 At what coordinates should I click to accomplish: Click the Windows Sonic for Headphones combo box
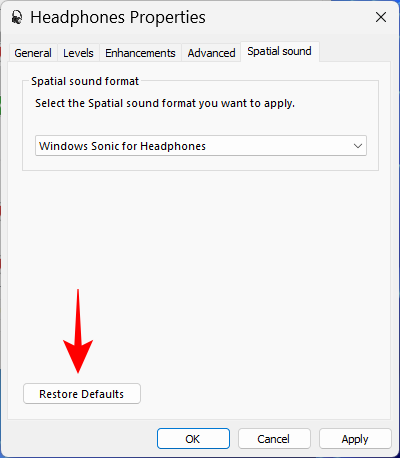click(x=201, y=146)
